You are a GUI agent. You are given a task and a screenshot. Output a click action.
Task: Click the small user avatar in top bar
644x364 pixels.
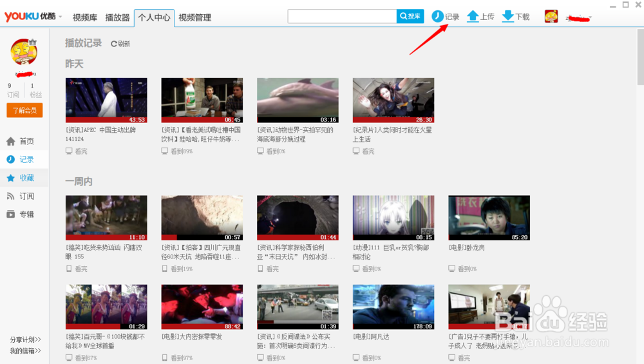pos(551,17)
